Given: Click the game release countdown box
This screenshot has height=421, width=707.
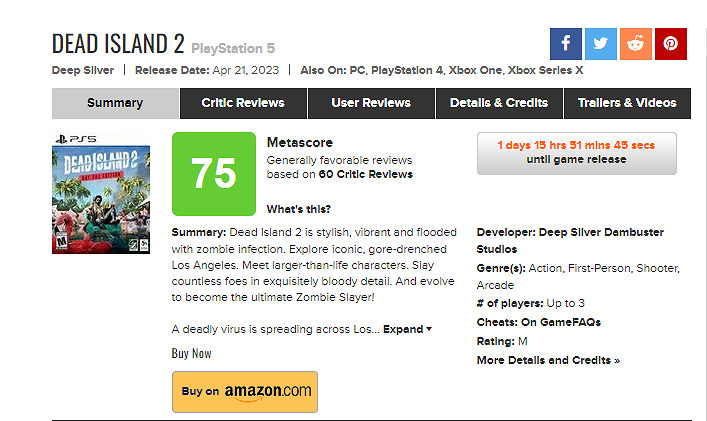Looking at the screenshot, I should [576, 153].
